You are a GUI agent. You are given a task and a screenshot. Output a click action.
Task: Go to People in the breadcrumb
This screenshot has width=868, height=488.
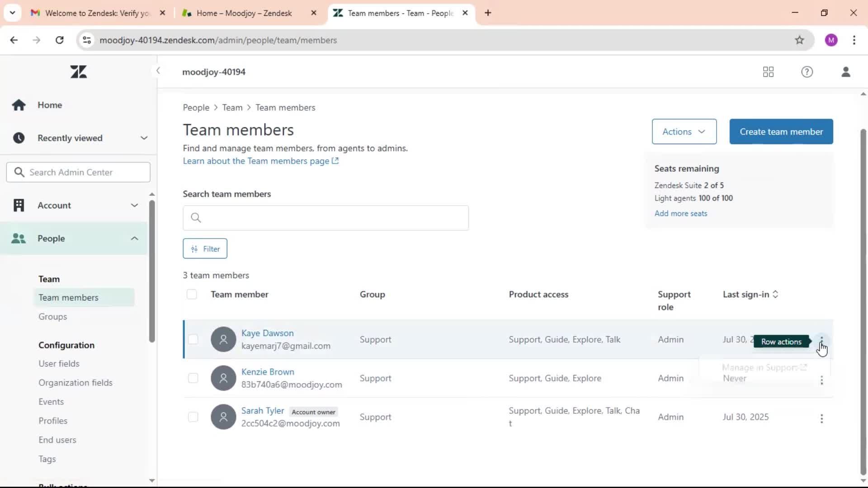[196, 108]
